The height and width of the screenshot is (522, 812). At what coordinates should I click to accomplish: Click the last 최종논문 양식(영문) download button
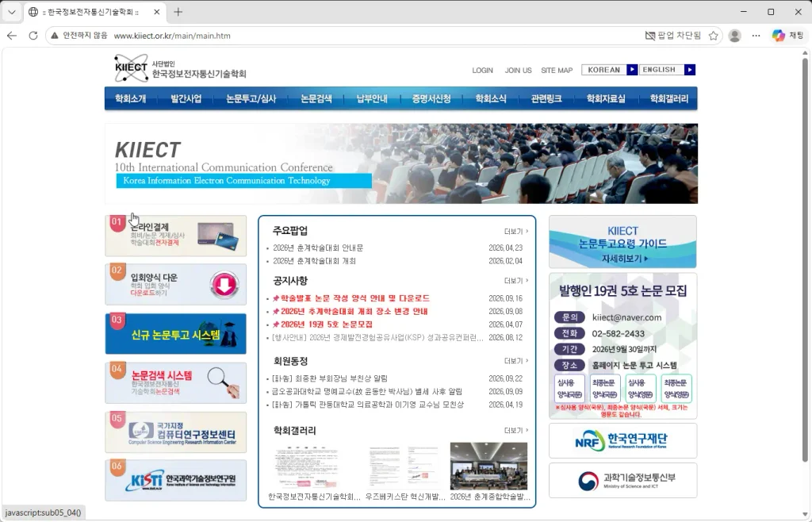click(676, 389)
